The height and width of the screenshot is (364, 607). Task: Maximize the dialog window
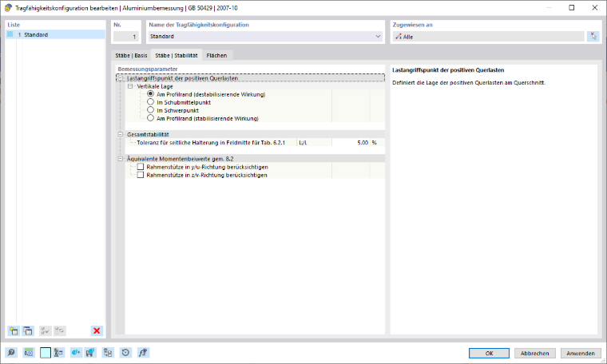(571, 8)
